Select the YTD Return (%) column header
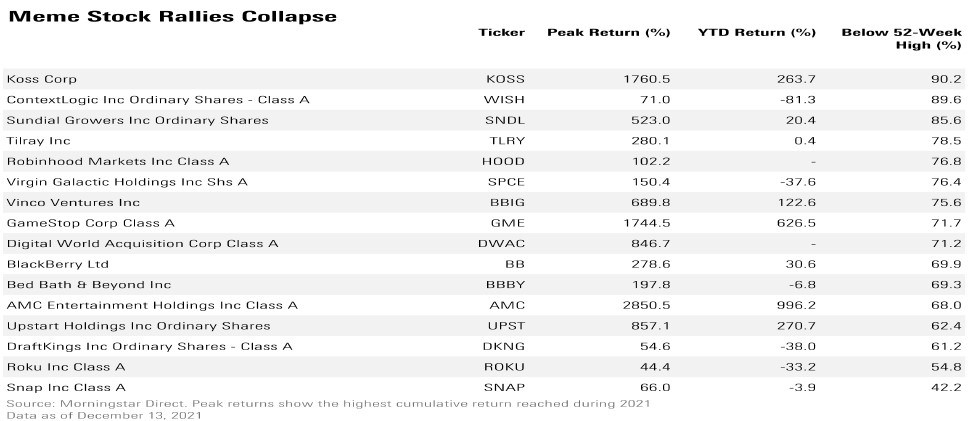979x421 pixels. tap(757, 33)
